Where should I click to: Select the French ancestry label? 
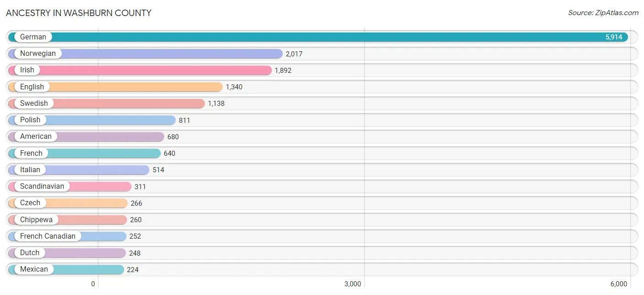click(31, 153)
